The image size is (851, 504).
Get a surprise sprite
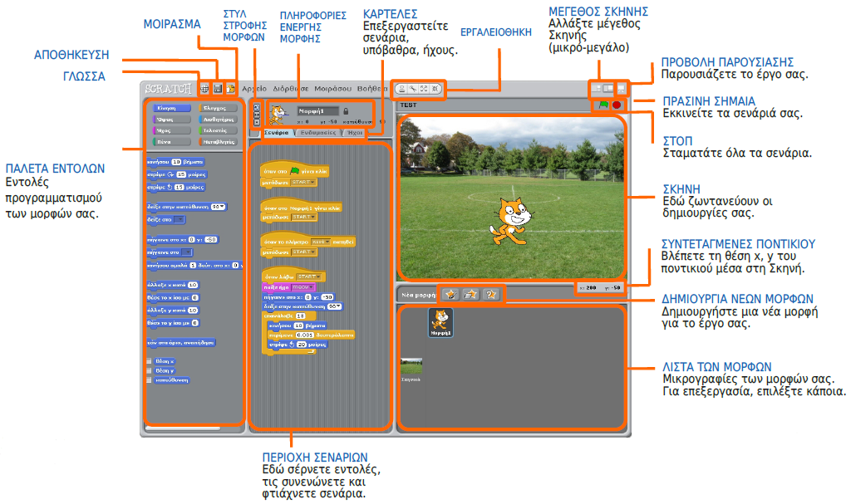pos(490,295)
